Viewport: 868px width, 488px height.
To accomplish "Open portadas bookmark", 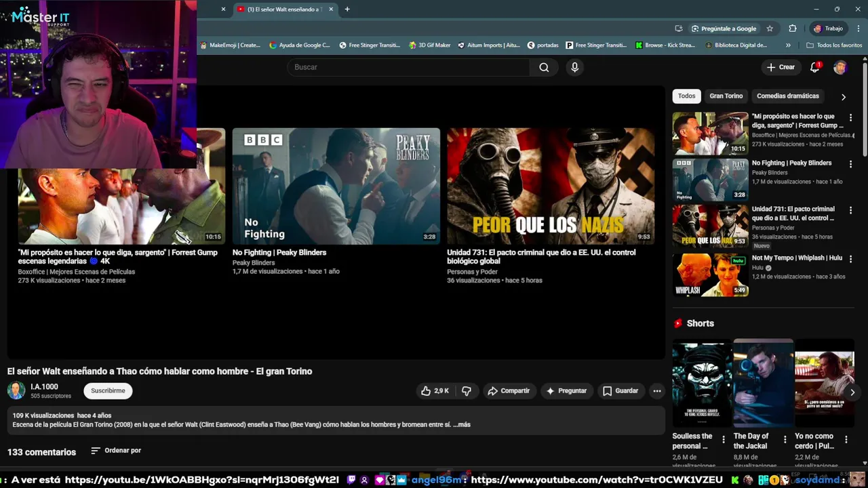I will (x=542, y=45).
